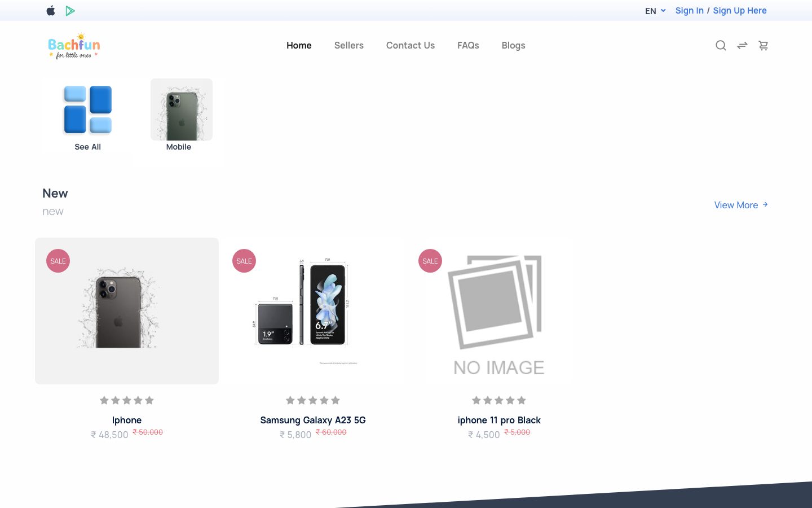Click the New section heading

(55, 193)
